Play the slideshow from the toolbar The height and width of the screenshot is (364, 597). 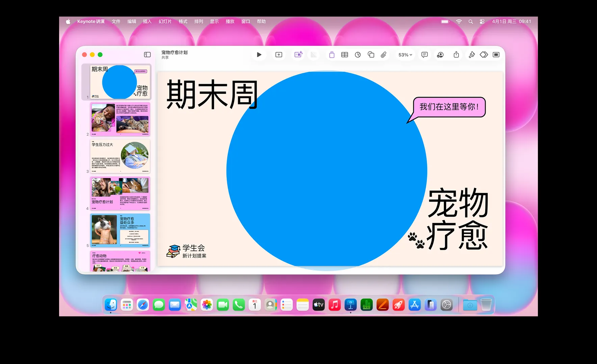coord(259,55)
